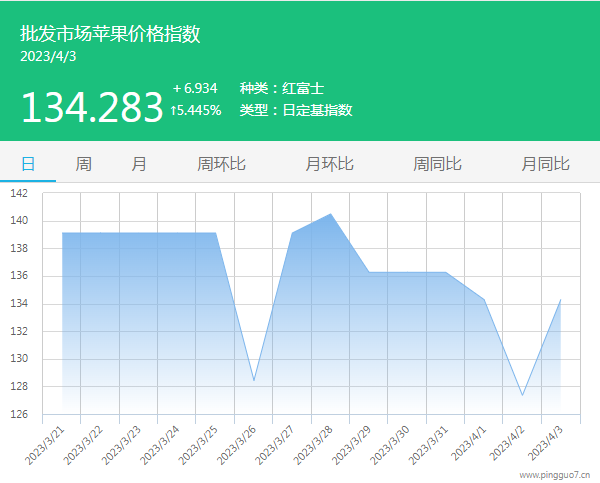
Task: Click the y-axis label 134
Action: pyautogui.click(x=19, y=304)
